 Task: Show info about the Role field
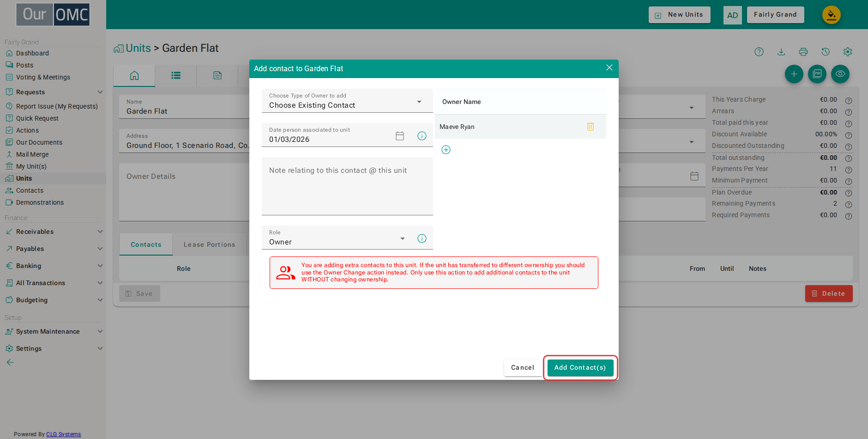point(422,238)
